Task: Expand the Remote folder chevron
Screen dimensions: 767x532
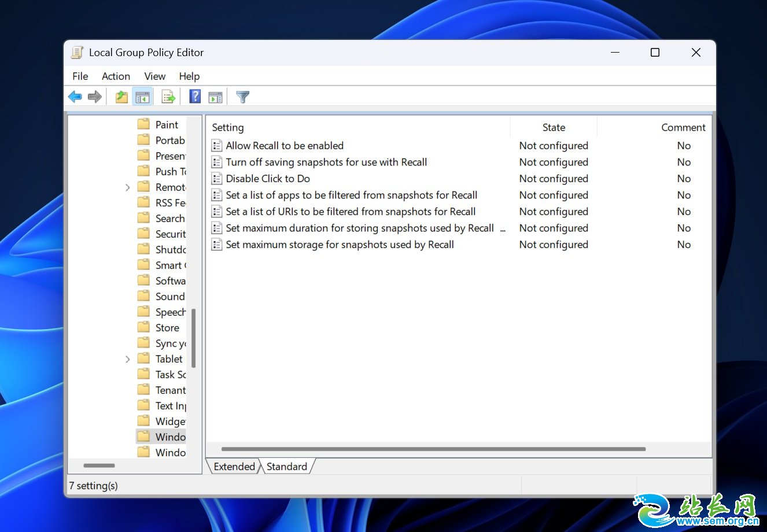Action: click(x=128, y=187)
